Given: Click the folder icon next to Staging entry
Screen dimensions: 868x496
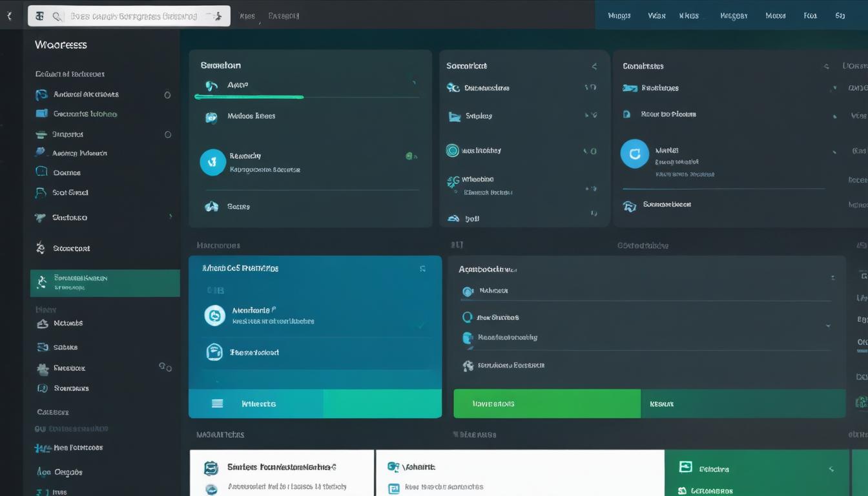Looking at the screenshot, I should point(453,116).
